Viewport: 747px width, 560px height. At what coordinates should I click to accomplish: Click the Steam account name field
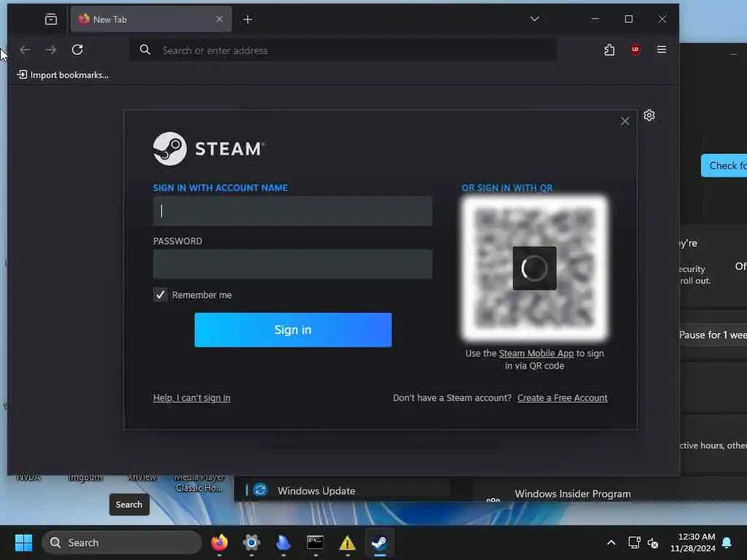coord(293,211)
